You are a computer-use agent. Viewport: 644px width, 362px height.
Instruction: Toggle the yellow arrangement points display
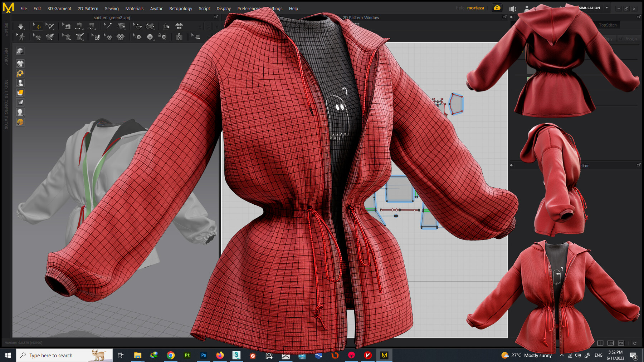click(20, 73)
